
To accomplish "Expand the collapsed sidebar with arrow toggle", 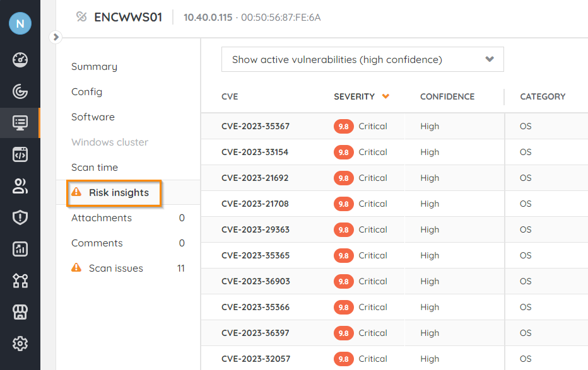I will point(56,37).
